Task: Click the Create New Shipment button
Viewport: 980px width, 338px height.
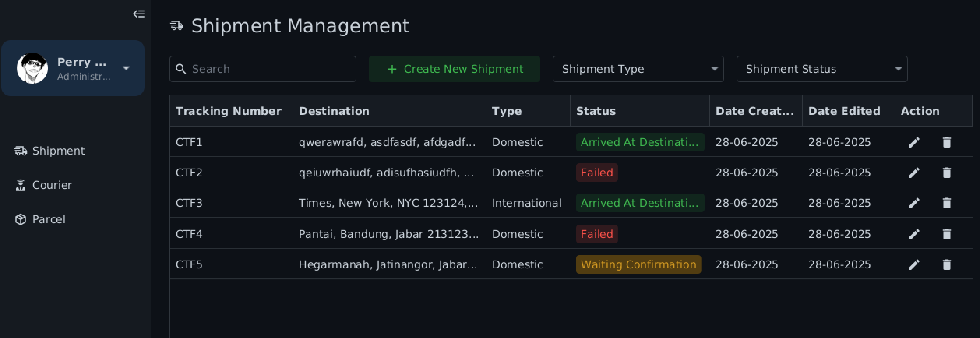Action: (x=454, y=69)
